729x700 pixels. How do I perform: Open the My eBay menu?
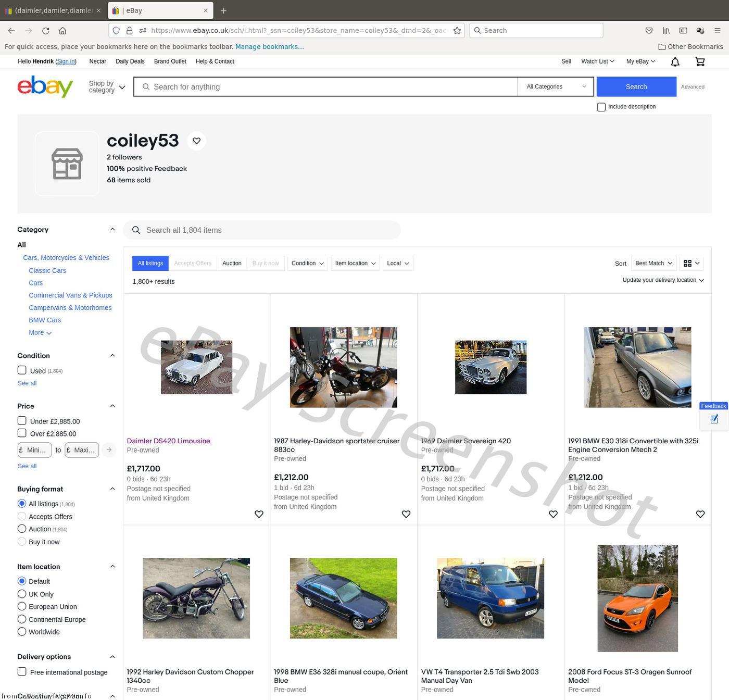pos(640,61)
